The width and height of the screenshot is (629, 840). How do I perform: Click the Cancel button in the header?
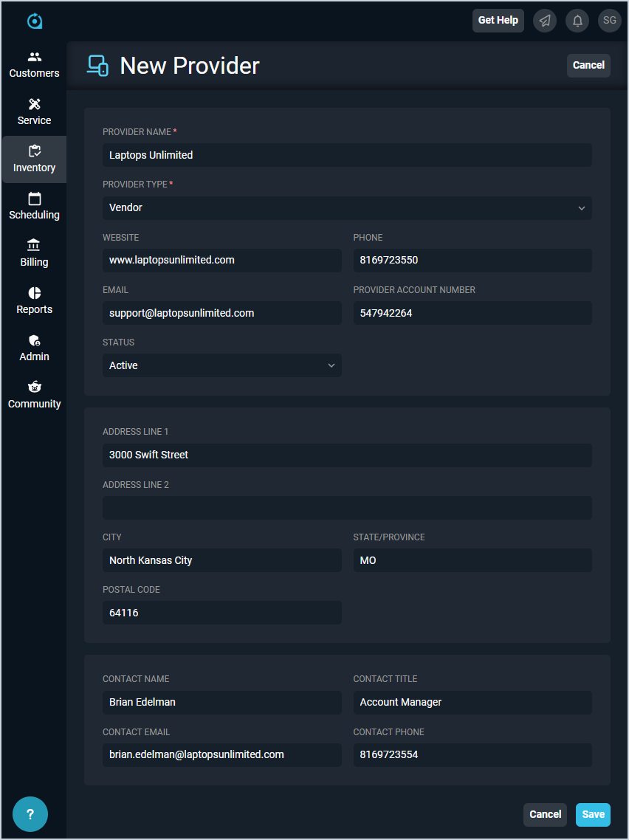pyautogui.click(x=588, y=65)
